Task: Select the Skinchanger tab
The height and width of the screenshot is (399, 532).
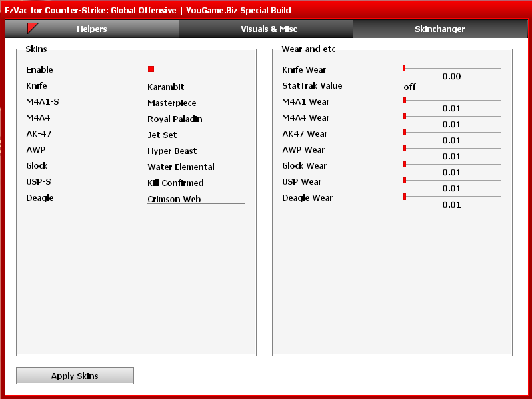Action: [x=440, y=29]
